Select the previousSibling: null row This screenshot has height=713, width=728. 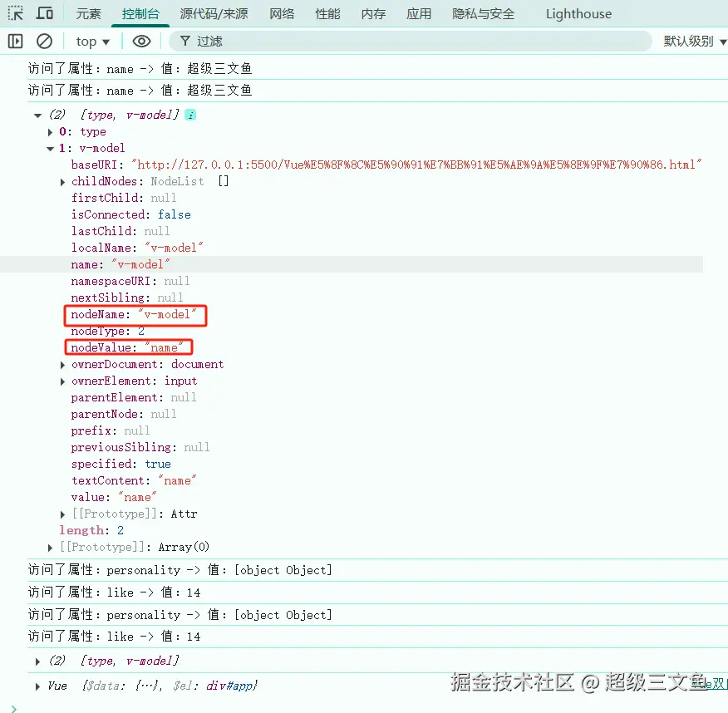click(140, 447)
